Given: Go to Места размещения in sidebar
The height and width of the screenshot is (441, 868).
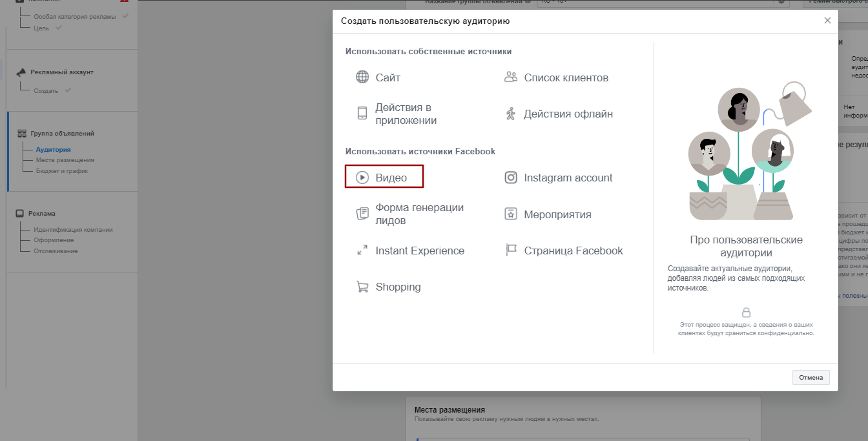Looking at the screenshot, I should 65,160.
